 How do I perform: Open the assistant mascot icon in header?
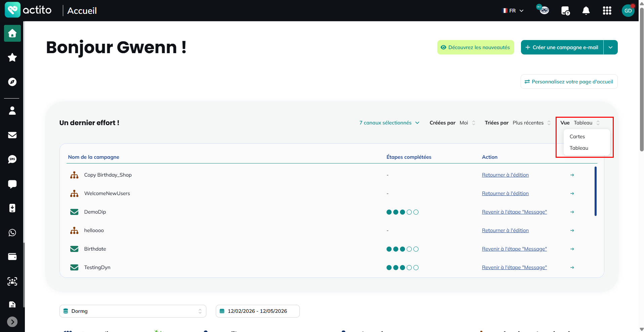543,10
